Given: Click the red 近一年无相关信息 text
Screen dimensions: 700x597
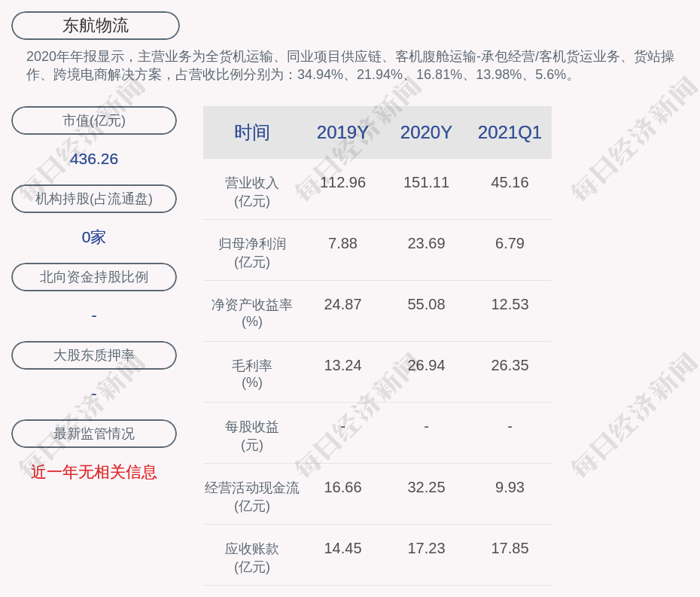Looking at the screenshot, I should 94,472.
